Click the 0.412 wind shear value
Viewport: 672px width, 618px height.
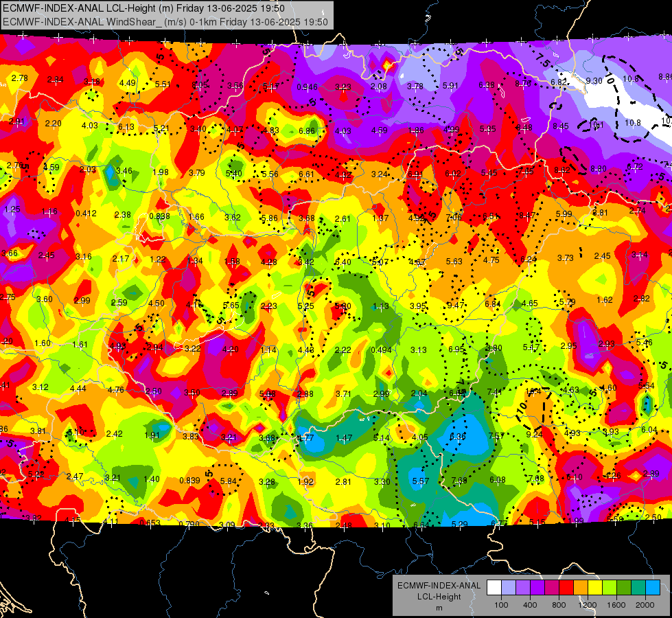click(86, 213)
